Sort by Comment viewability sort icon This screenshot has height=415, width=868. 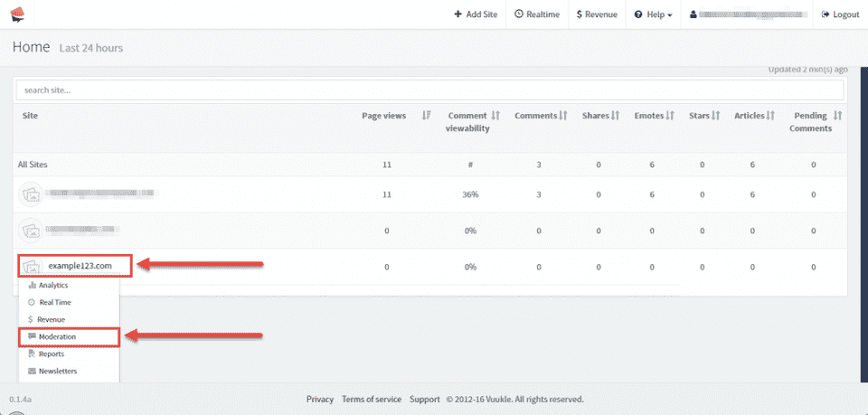point(495,116)
